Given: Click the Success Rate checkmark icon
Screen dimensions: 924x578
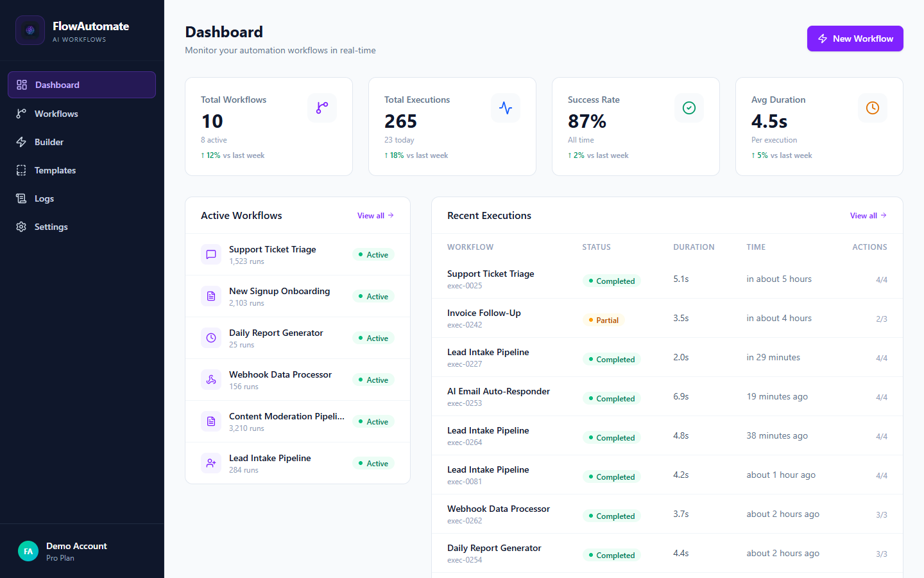Looking at the screenshot, I should coord(689,108).
